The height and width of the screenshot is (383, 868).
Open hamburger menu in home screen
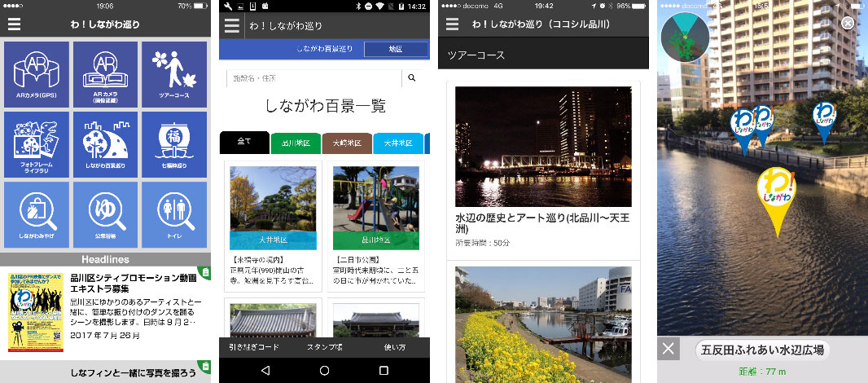[x=14, y=24]
